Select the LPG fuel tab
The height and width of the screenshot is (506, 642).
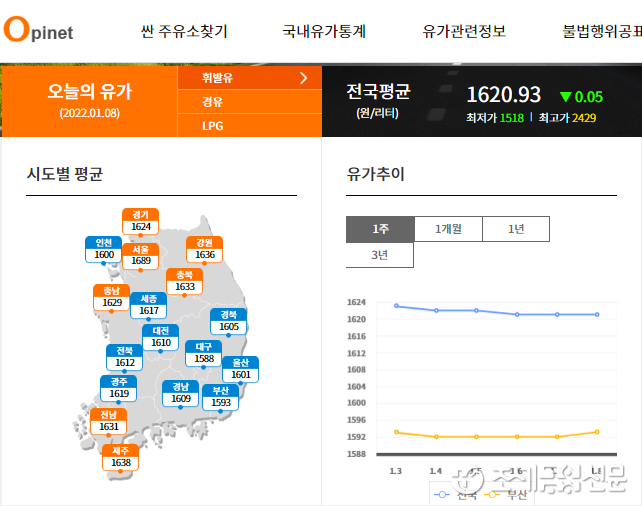(213, 126)
